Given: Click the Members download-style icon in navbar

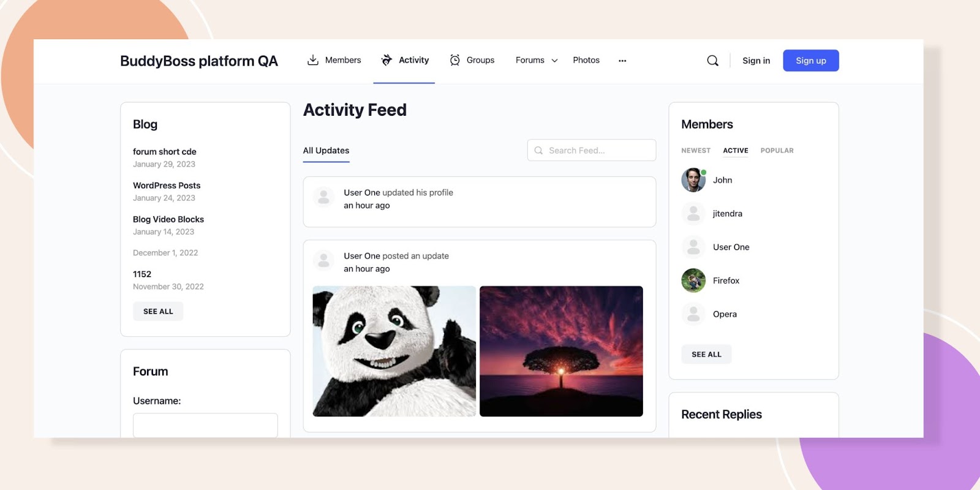Looking at the screenshot, I should [x=313, y=60].
